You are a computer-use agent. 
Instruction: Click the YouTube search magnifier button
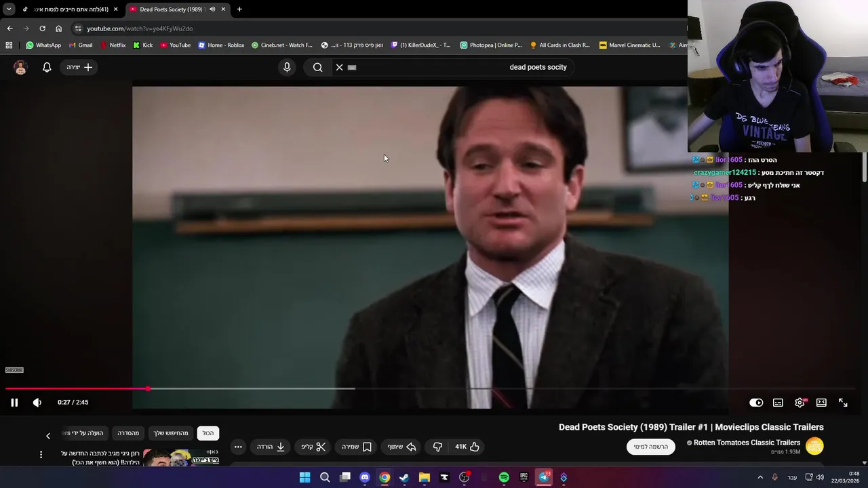click(x=317, y=67)
